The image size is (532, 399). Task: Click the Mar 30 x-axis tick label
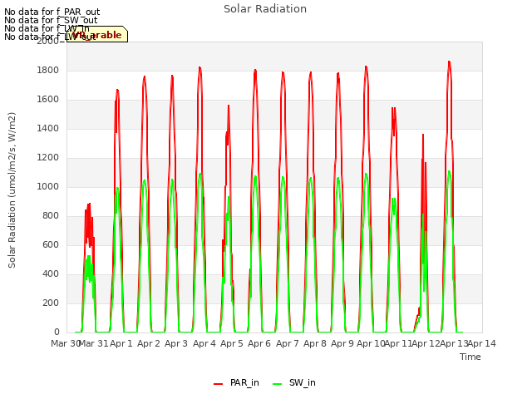coord(65,343)
